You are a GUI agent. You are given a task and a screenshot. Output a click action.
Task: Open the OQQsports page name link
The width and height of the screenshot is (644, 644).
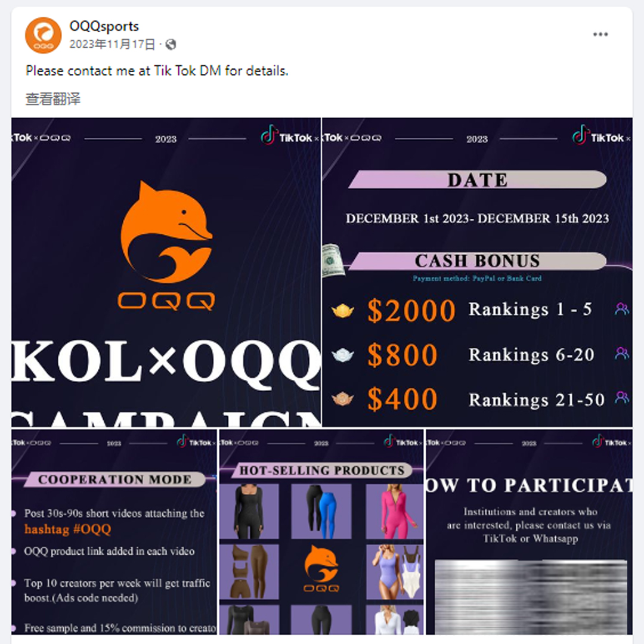pos(104,26)
